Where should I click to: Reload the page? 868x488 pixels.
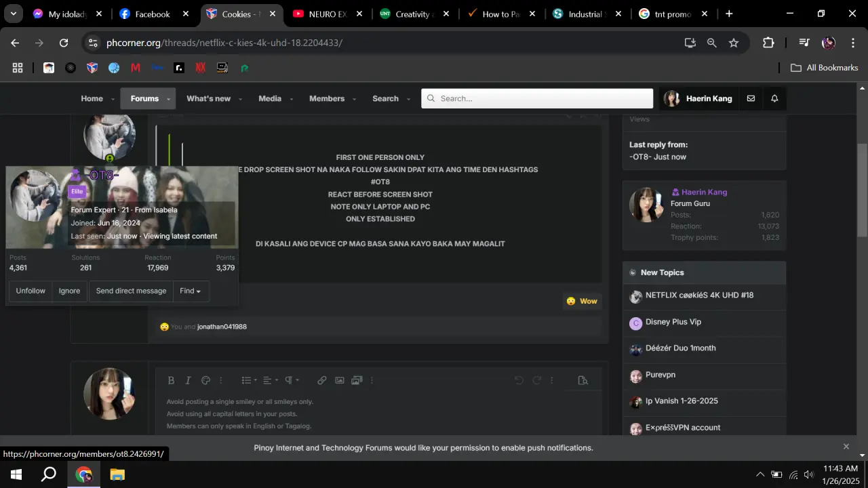coord(64,43)
